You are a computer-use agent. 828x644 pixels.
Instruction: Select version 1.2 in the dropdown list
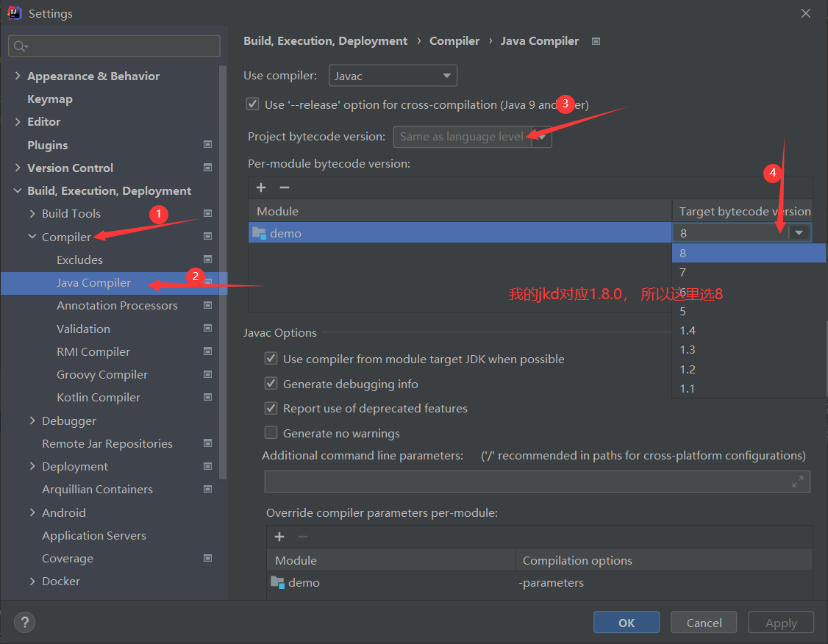[x=749, y=369]
